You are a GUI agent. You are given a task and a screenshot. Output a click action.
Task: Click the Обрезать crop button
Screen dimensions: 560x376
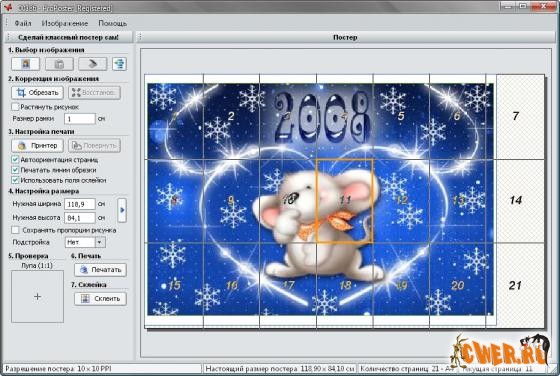[x=37, y=92]
